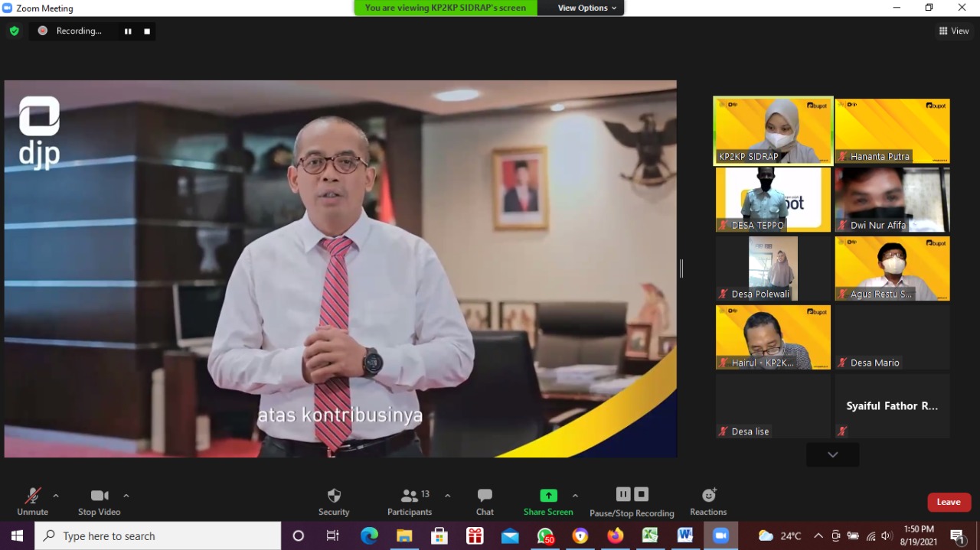The height and width of the screenshot is (550, 980).
Task: Toggle Stop Video camera button
Action: point(100,496)
